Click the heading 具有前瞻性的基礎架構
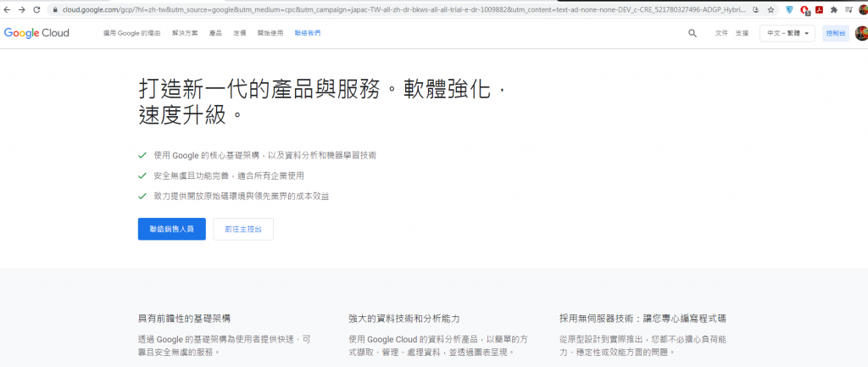The image size is (868, 367). coord(184,319)
